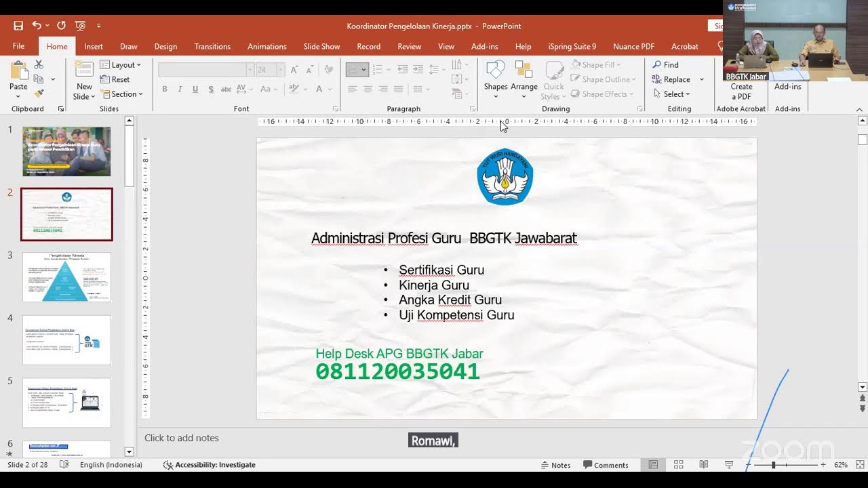Image resolution: width=868 pixels, height=488 pixels.
Task: Click the Arrange icon
Action: point(524,70)
